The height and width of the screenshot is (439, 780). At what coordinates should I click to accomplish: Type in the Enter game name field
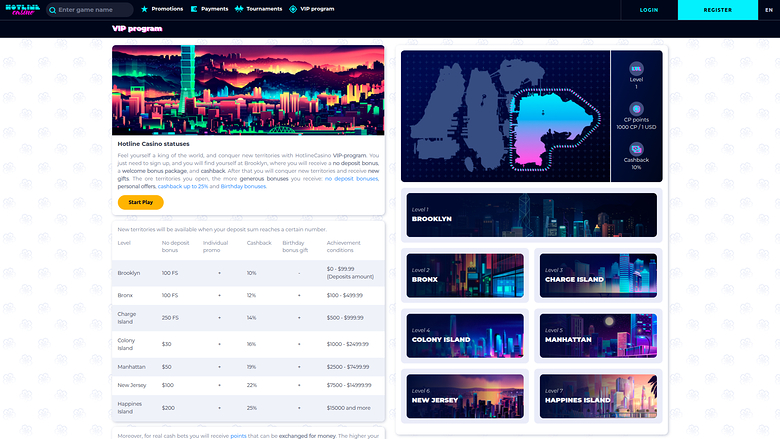coord(94,10)
